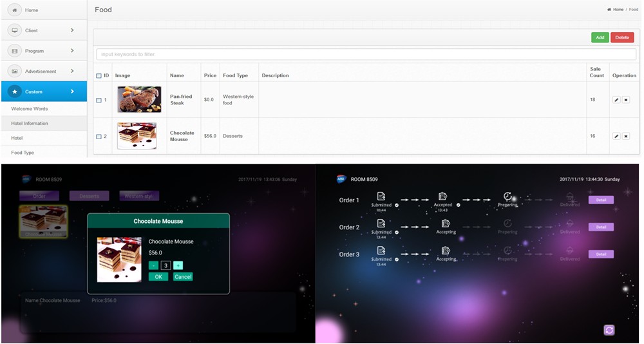Click the Custom star icon
Screen dimensions: 644x344
tap(15, 91)
